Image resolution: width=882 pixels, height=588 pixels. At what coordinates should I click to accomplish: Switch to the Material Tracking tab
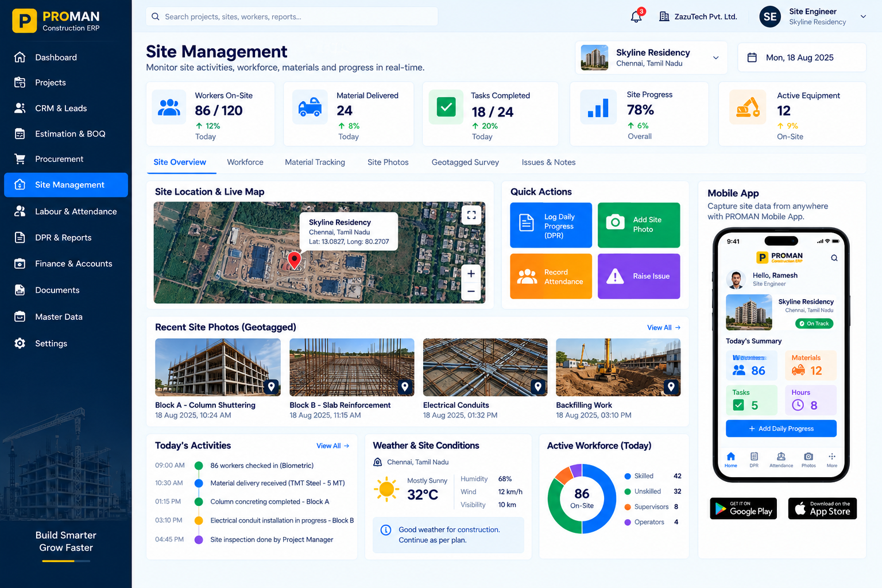pos(315,163)
